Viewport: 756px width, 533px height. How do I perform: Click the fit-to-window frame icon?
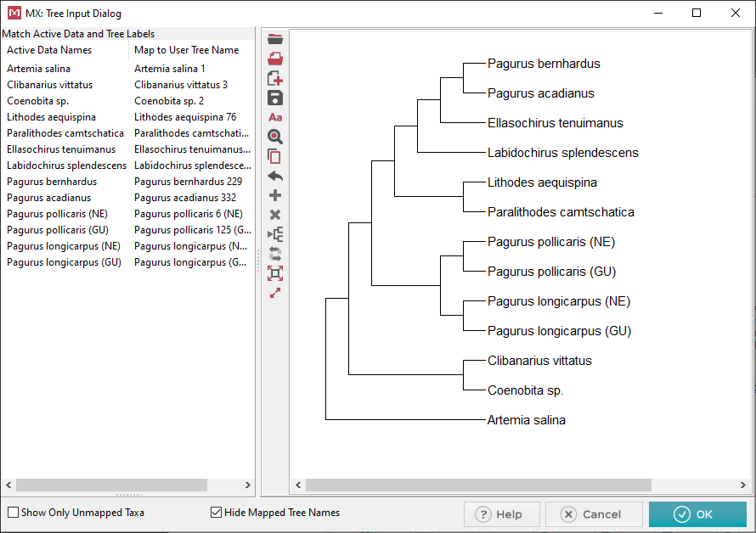(274, 273)
